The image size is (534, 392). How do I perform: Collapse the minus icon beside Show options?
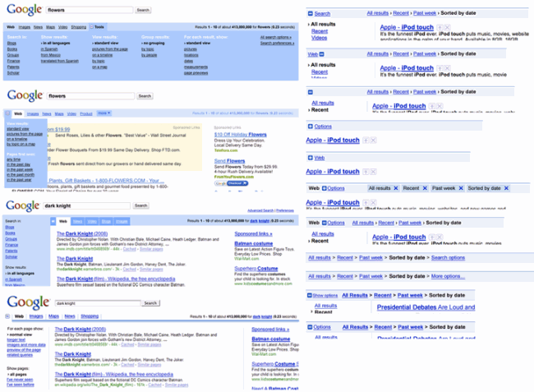point(310,295)
